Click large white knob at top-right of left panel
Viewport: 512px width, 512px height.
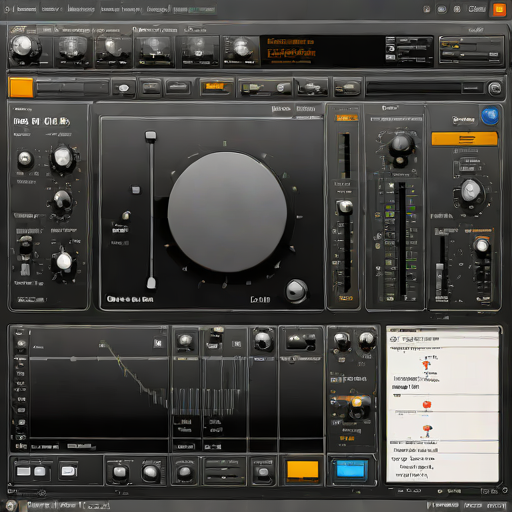point(63,157)
